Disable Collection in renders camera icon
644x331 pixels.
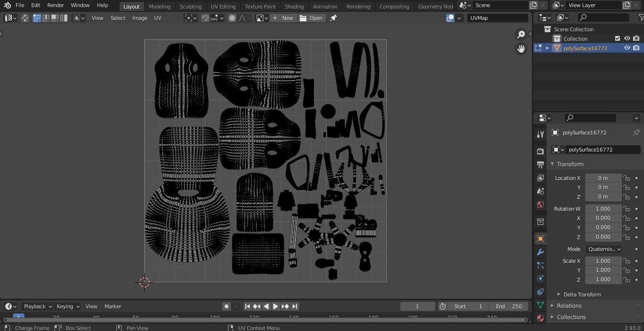(636, 38)
